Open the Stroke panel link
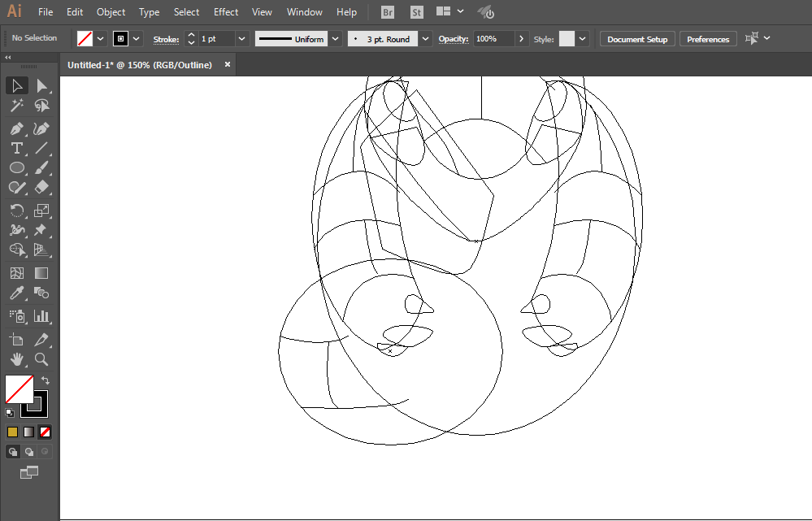812x521 pixels. pyautogui.click(x=166, y=39)
